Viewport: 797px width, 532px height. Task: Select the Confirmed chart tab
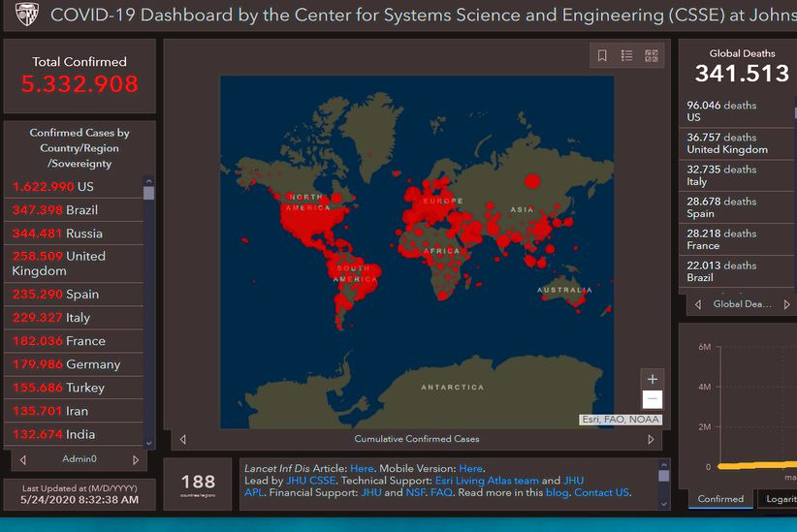click(721, 499)
